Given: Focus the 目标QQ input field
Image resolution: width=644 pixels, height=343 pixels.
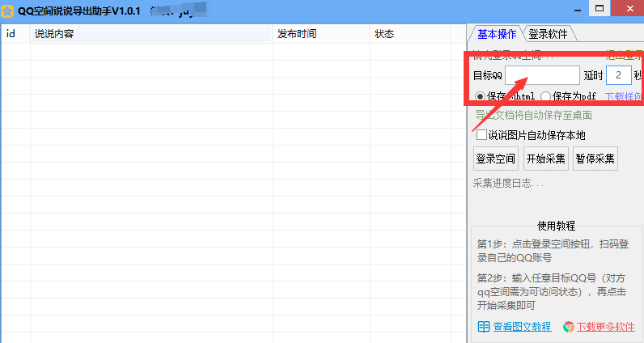Looking at the screenshot, I should pos(542,75).
